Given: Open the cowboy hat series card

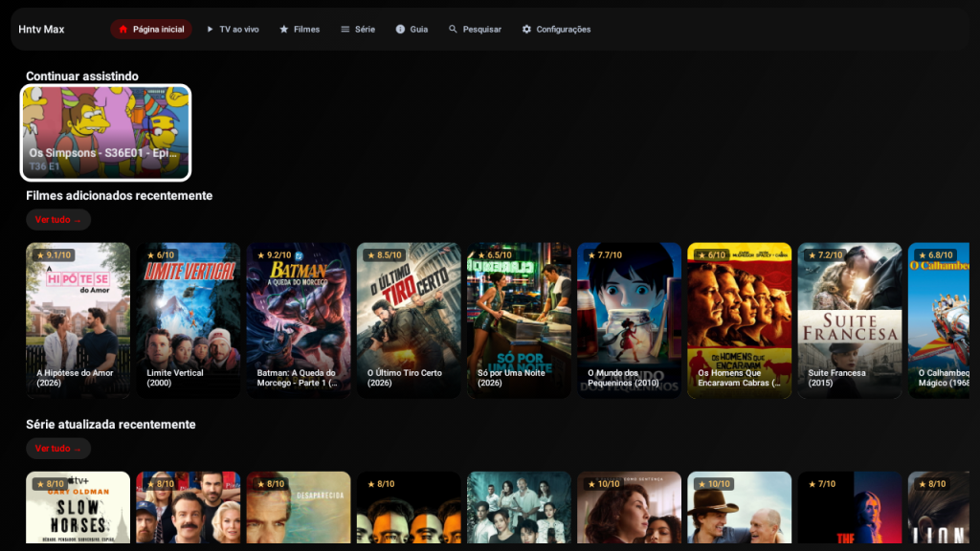Looking at the screenshot, I should (740, 507).
